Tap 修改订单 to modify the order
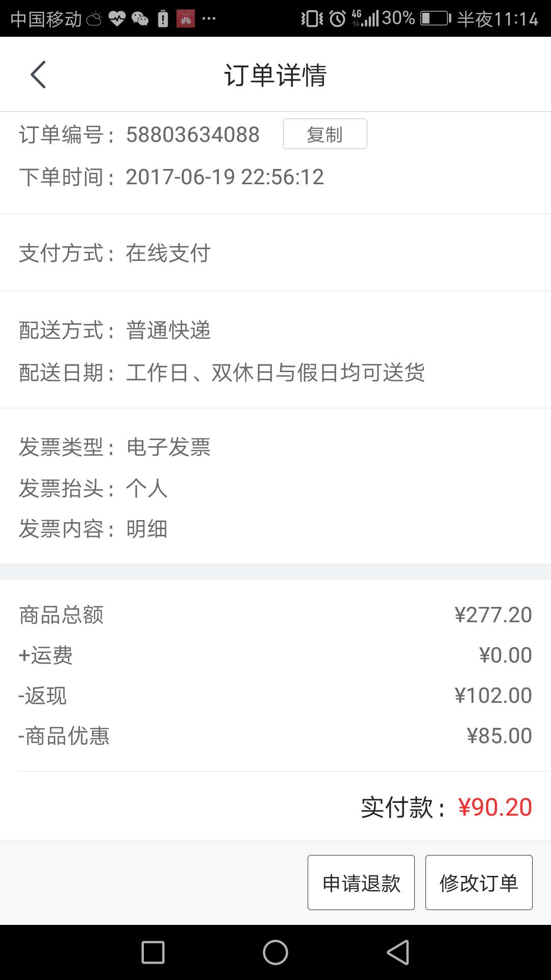Screen dimensions: 551x980 pyautogui.click(x=479, y=883)
